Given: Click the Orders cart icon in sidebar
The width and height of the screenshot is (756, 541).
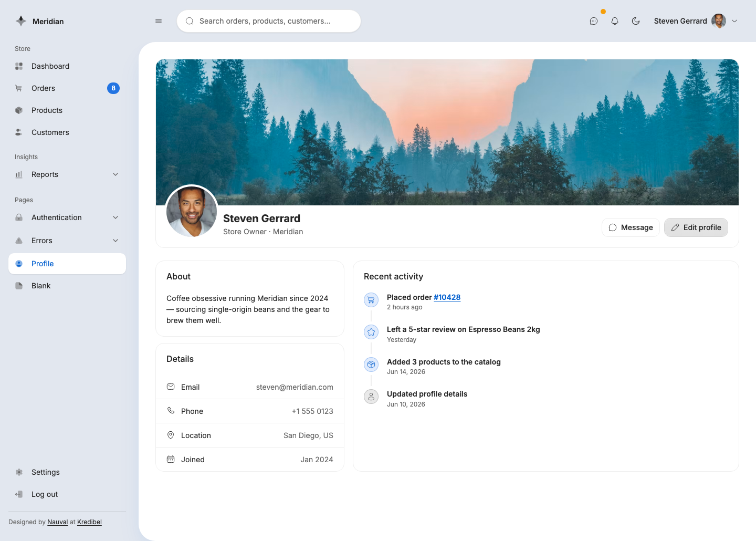Looking at the screenshot, I should pyautogui.click(x=19, y=88).
